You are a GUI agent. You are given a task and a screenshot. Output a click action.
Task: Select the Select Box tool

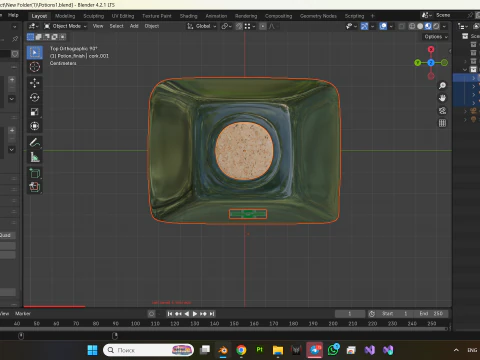pos(35,52)
